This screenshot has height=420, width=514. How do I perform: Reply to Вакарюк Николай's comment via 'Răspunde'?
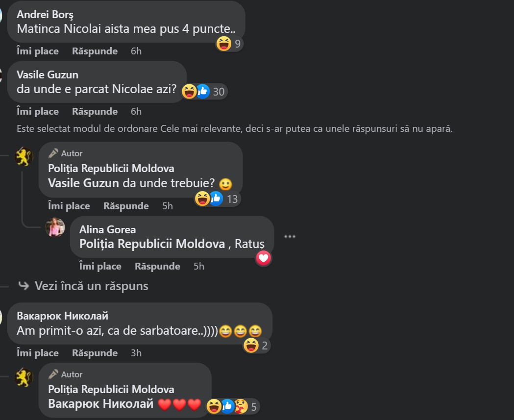pyautogui.click(x=95, y=353)
